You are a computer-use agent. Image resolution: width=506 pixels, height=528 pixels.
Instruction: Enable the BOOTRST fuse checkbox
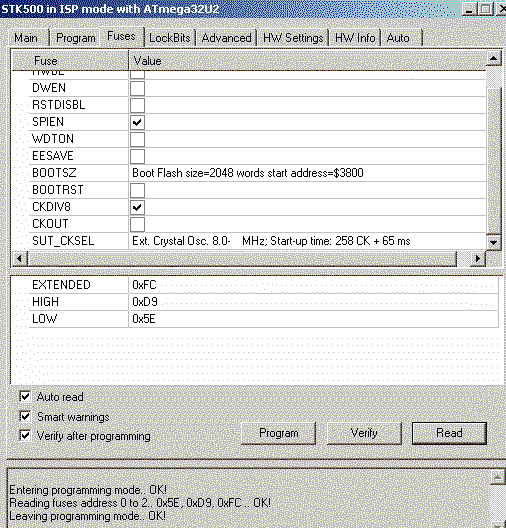[x=137, y=190]
